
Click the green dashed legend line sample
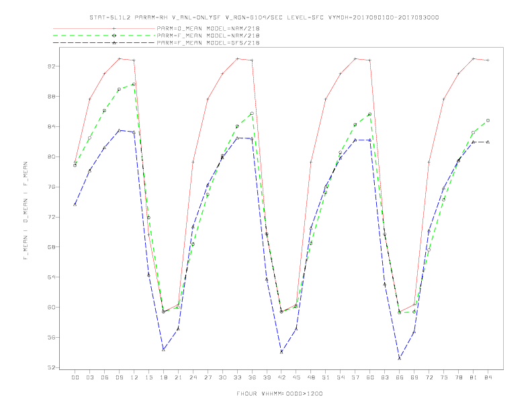(x=104, y=36)
